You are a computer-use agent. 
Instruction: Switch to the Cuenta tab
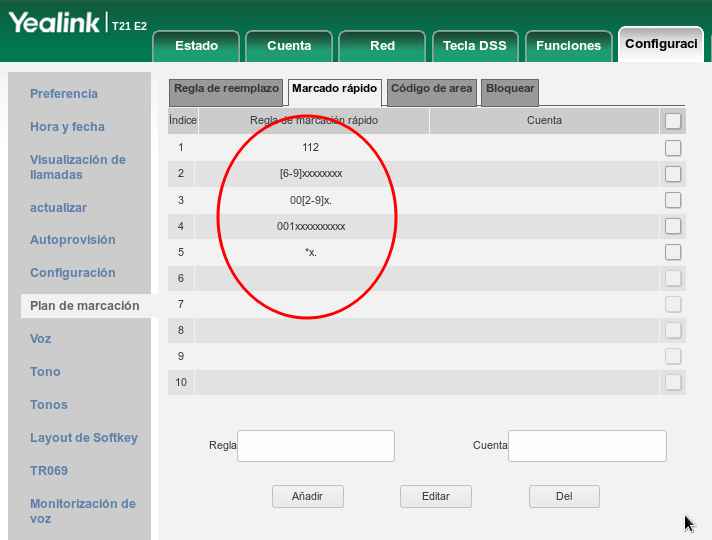click(x=289, y=46)
